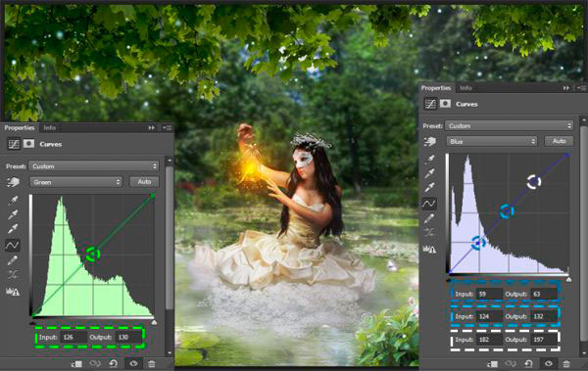
Task: Delete adjustment layer via Green panel trash
Action: (151, 363)
